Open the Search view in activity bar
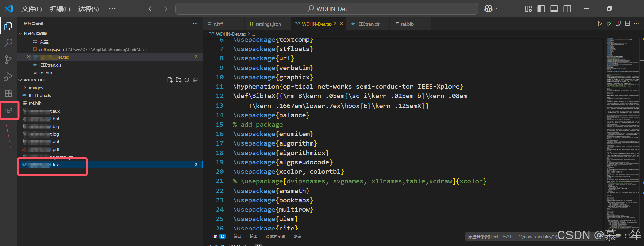Viewport: 644px width, 246px height. pyautogui.click(x=8, y=43)
